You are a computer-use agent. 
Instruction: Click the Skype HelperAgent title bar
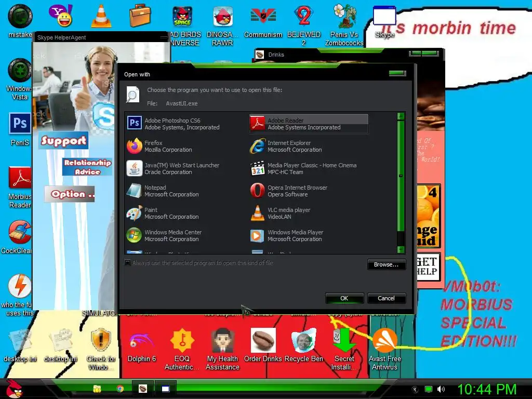101,37
